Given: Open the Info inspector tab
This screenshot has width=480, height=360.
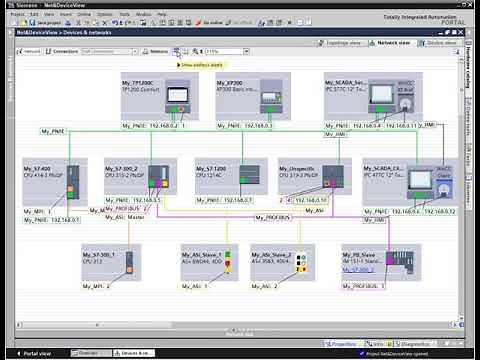Looking at the screenshot, I should pos(378,344).
